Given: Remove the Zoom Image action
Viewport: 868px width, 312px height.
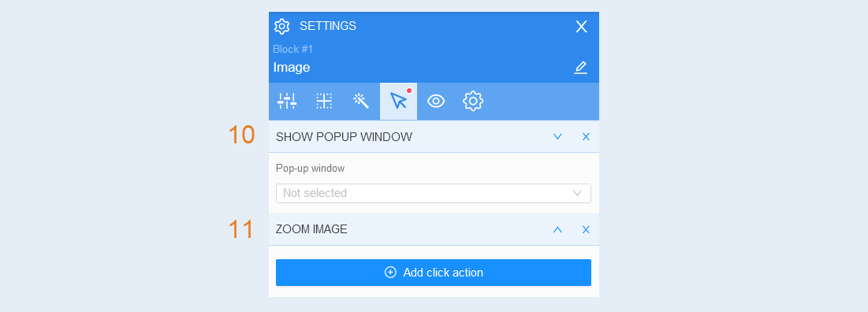Looking at the screenshot, I should (586, 229).
